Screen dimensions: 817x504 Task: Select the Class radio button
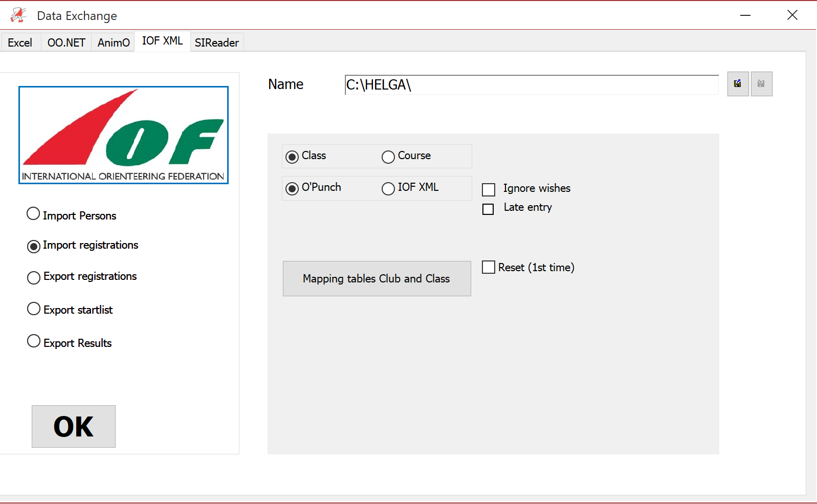[x=292, y=157]
